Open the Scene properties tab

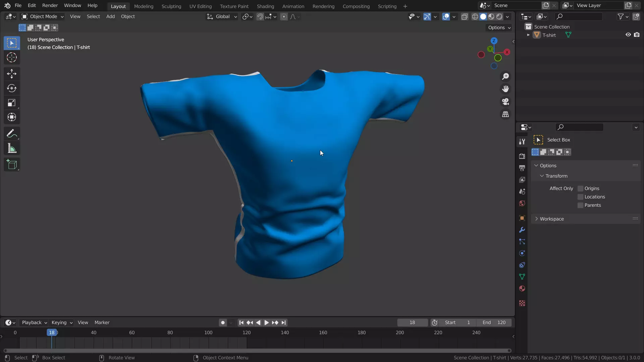[x=522, y=191]
